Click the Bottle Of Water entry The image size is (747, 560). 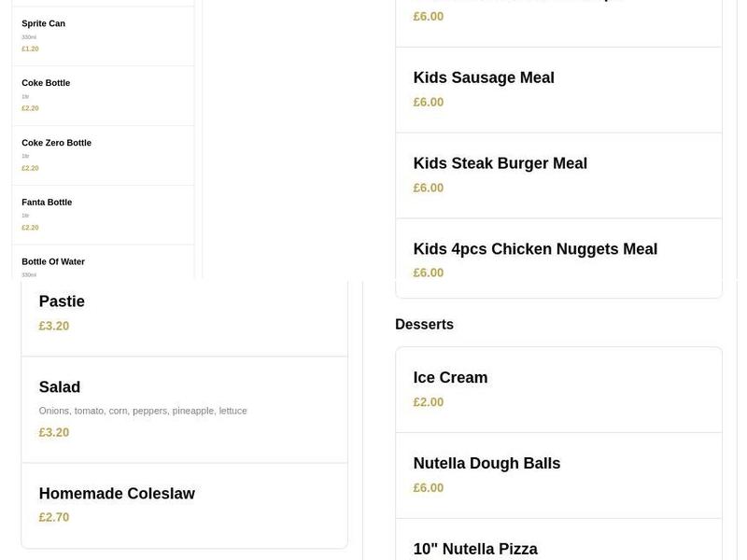(53, 261)
